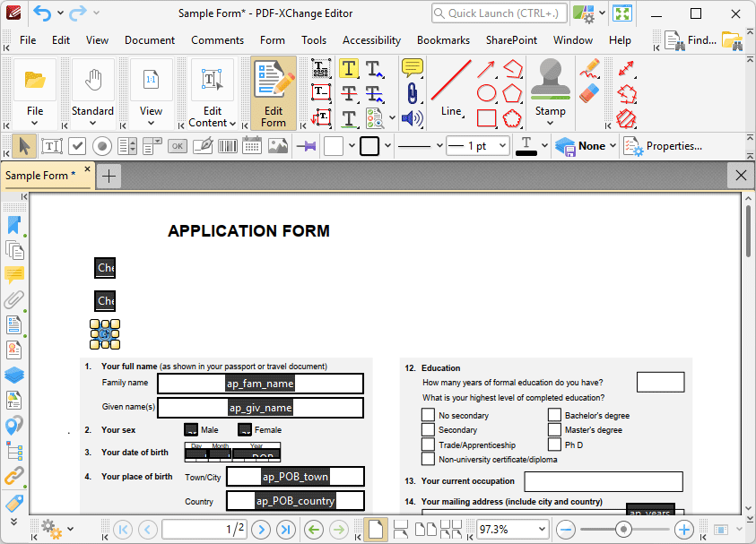This screenshot has width=756, height=544.
Task: Click the Quick Launch search box
Action: click(x=499, y=13)
